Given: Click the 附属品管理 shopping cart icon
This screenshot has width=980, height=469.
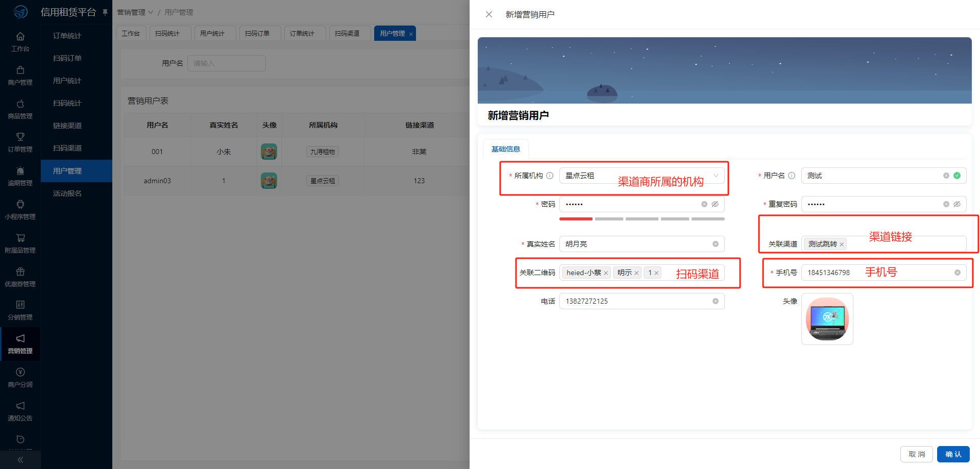Looking at the screenshot, I should click(20, 238).
